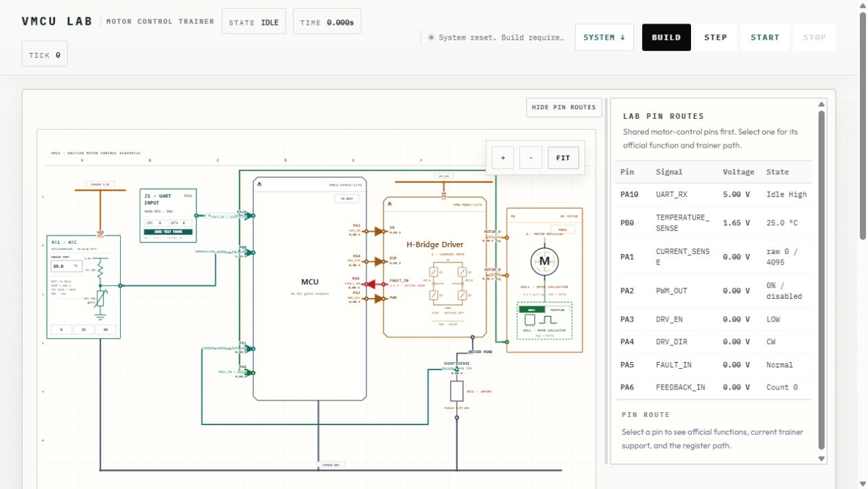This screenshot has width=868, height=489.
Task: Click the PA6 HALL_IN input arrow
Action: [248, 373]
